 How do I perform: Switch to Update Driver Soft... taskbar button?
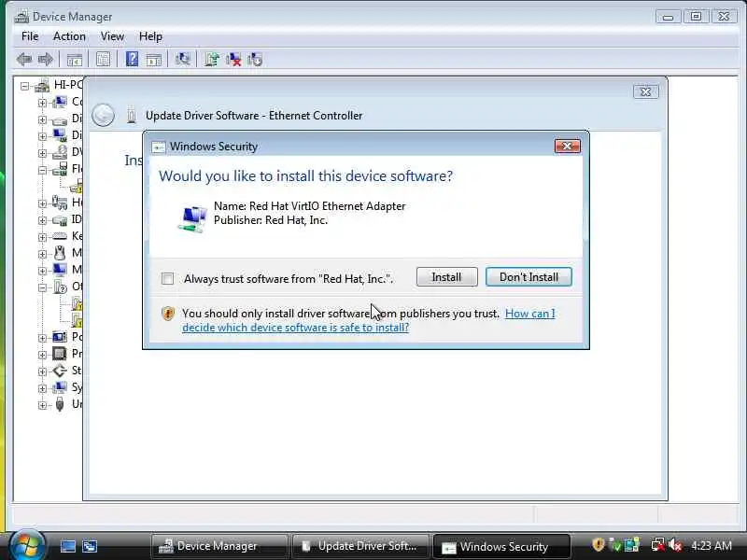click(360, 546)
